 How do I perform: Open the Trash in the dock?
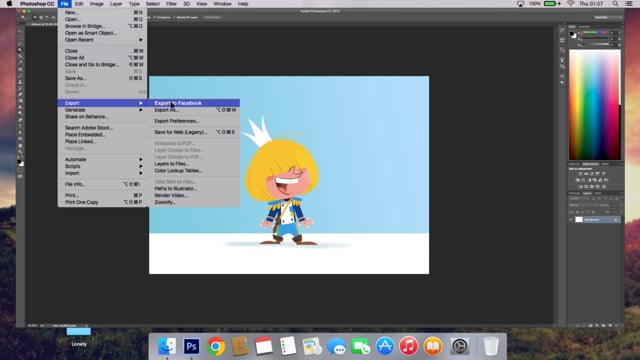[x=491, y=347]
